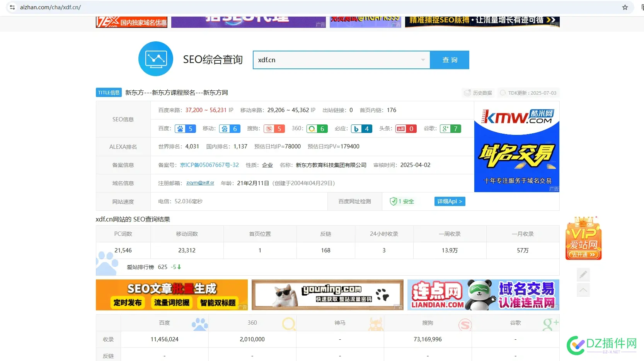Click the bookmark star in the address bar
644x361 pixels.
tap(624, 7)
